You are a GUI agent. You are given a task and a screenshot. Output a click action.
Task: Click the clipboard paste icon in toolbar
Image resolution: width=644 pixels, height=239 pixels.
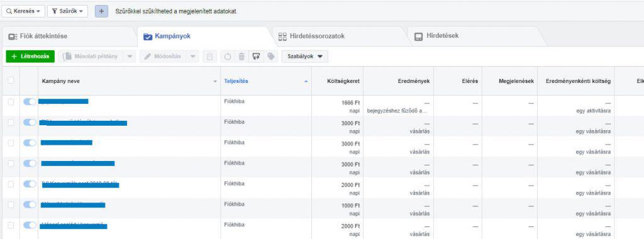click(209, 57)
